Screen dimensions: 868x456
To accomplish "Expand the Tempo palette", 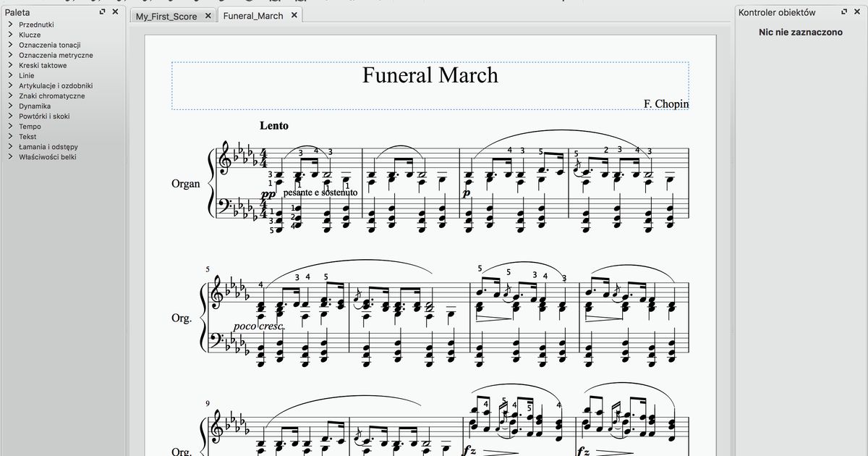I will pos(30,126).
